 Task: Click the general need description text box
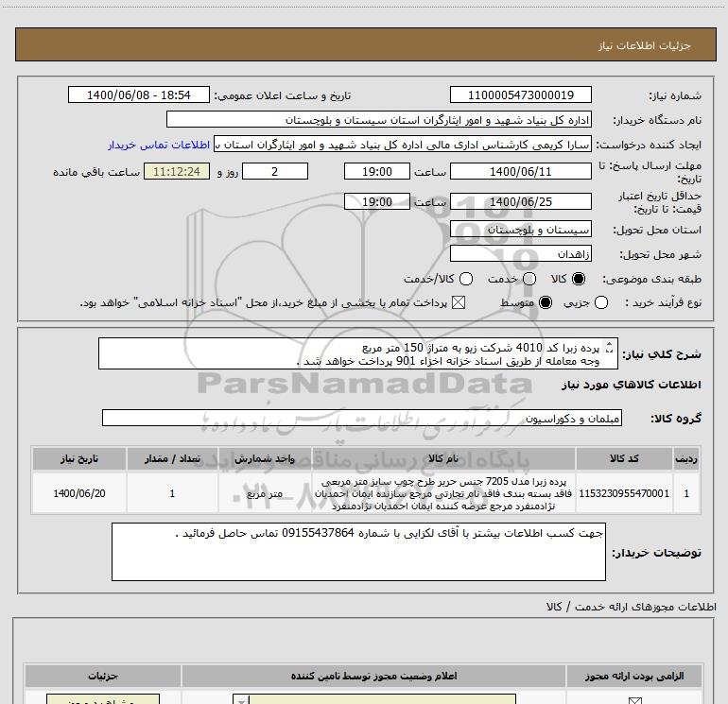(x=358, y=353)
